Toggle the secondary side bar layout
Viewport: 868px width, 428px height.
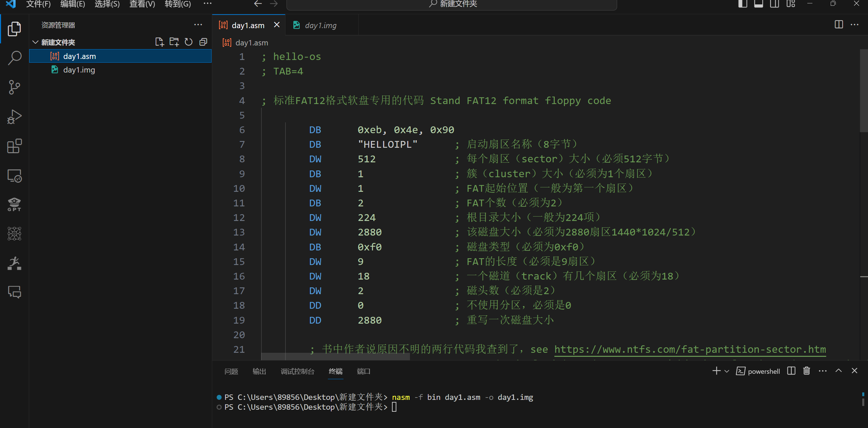click(x=774, y=4)
